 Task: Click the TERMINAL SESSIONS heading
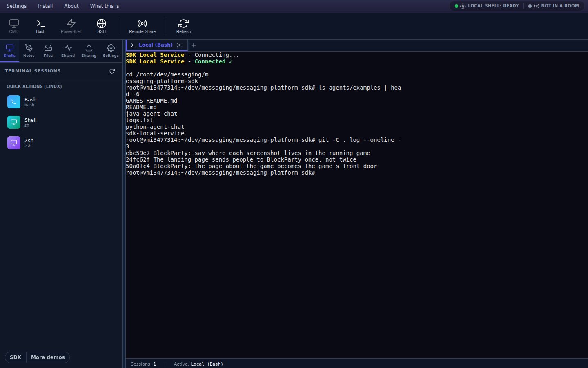point(33,71)
